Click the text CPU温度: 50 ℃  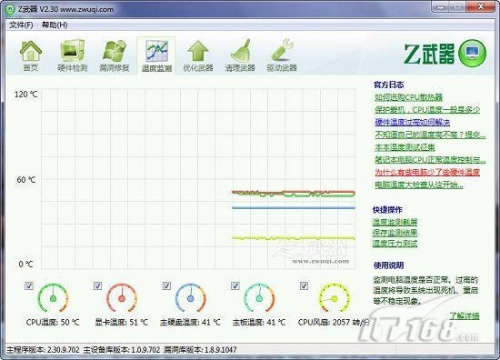(x=53, y=322)
